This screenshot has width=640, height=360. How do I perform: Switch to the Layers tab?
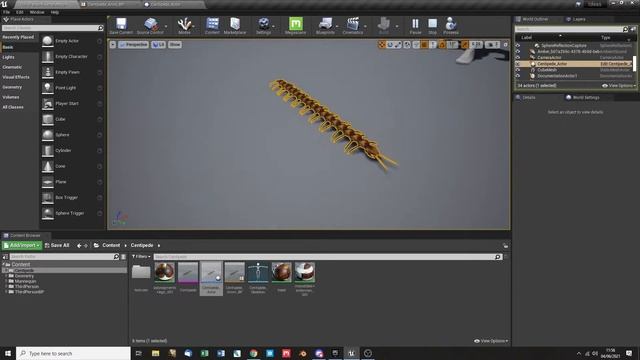pos(579,19)
